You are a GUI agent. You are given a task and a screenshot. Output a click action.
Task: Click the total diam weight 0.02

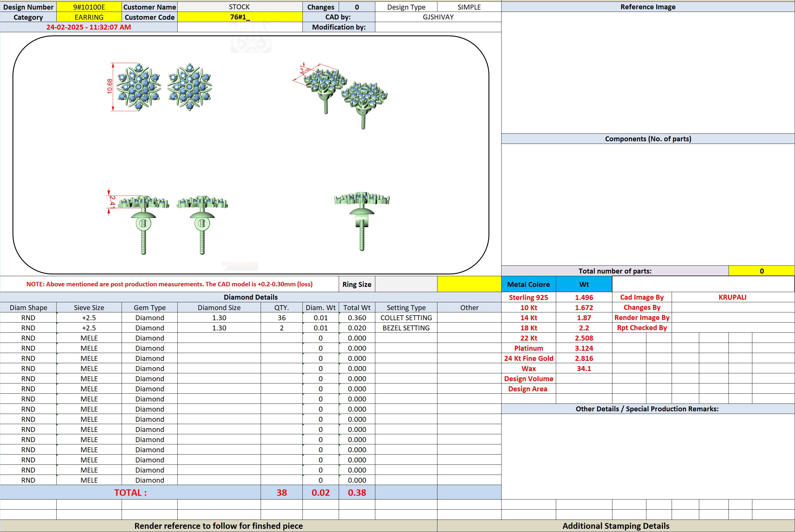[320, 492]
